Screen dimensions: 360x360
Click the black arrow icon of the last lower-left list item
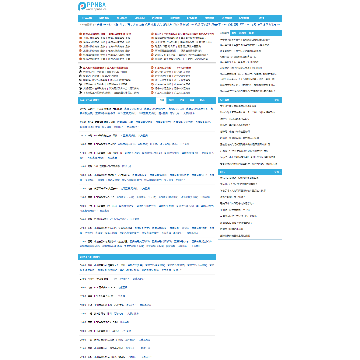click(x=80, y=93)
